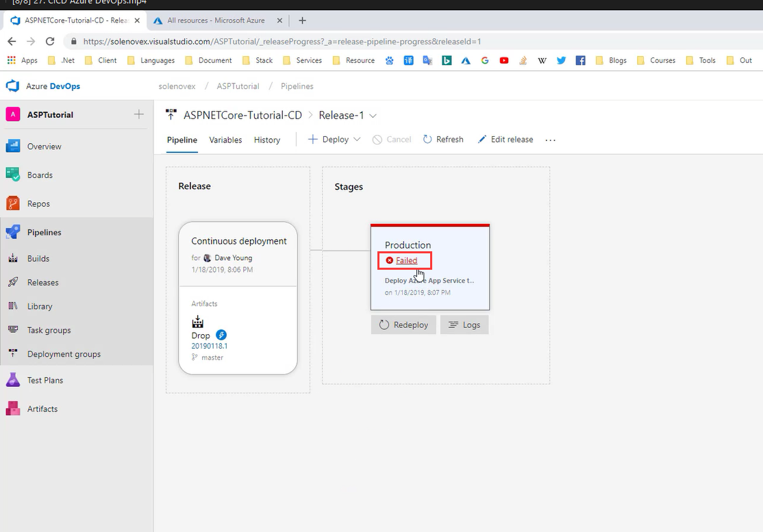763x532 pixels.
Task: Click the Redeploy button
Action: point(403,325)
